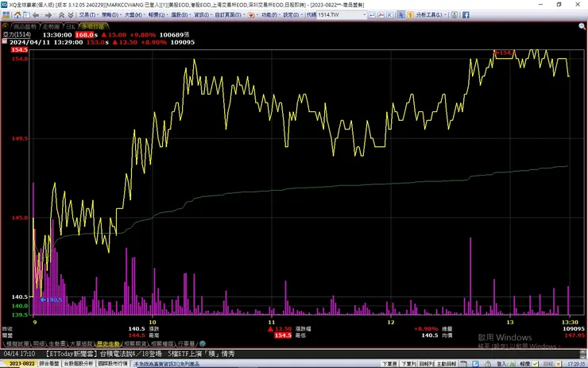Image resolution: width=588 pixels, height=368 pixels.
Task: Open the ETToday 台積電法說 news headline
Action: pyautogui.click(x=141, y=354)
